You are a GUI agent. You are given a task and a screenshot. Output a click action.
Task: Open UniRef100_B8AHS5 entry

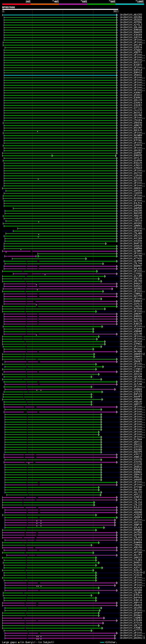tap(131, 32)
